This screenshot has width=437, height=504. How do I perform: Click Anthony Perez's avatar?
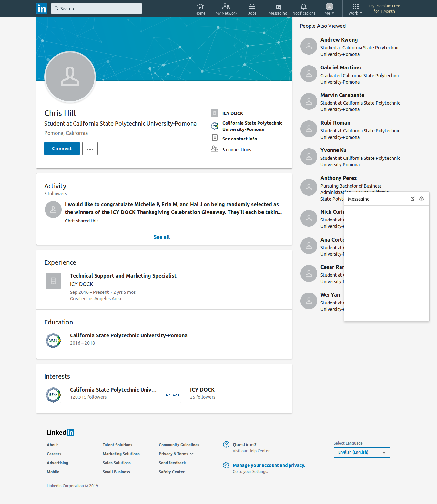[x=309, y=187]
